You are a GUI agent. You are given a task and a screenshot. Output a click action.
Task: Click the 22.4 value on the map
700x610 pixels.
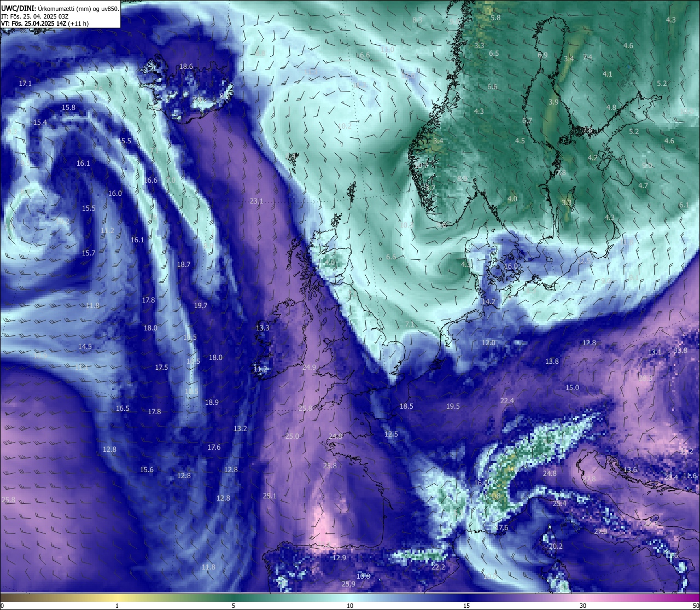coord(507,401)
